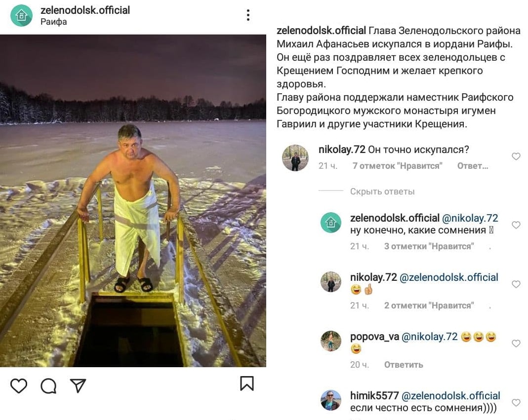Like popova_va reply with laughing emojis

[x=516, y=344]
